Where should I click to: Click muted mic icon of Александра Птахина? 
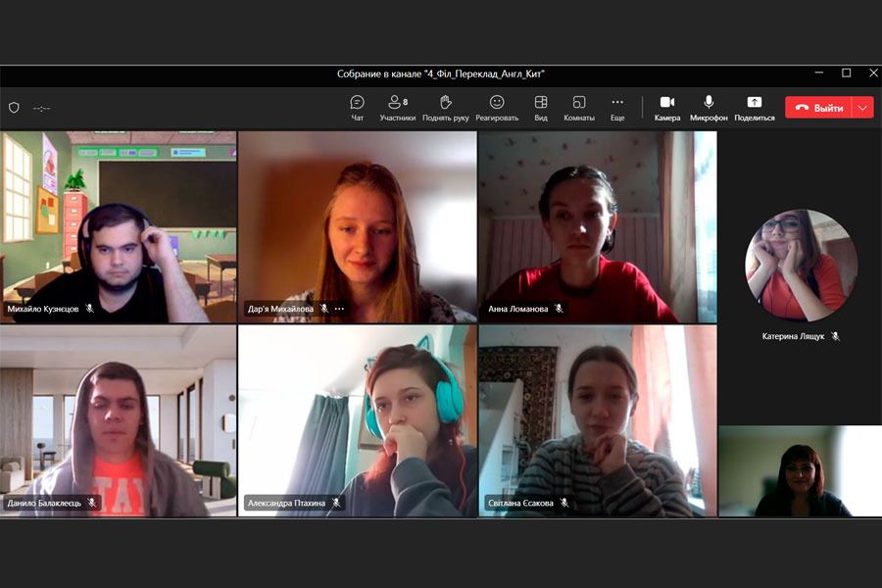coord(336,503)
